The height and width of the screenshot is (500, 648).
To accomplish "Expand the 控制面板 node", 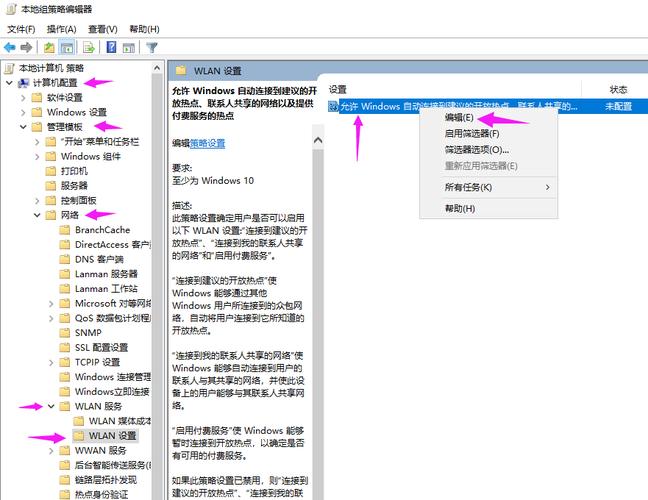I will coord(37,201).
